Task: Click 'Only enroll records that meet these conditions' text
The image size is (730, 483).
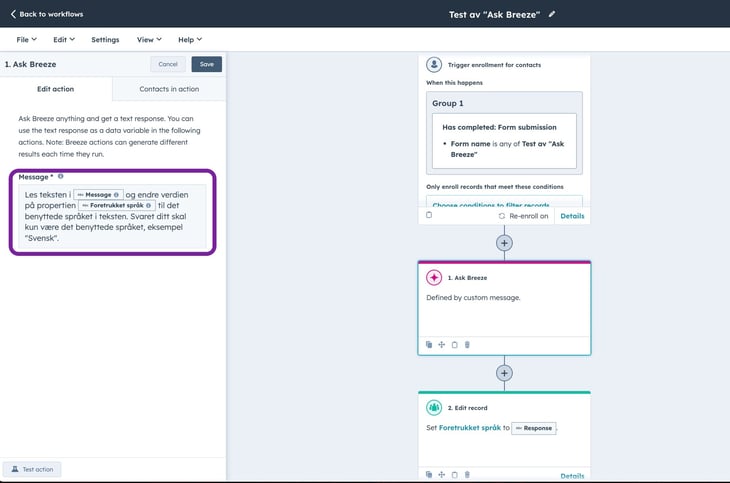Action: click(x=494, y=187)
